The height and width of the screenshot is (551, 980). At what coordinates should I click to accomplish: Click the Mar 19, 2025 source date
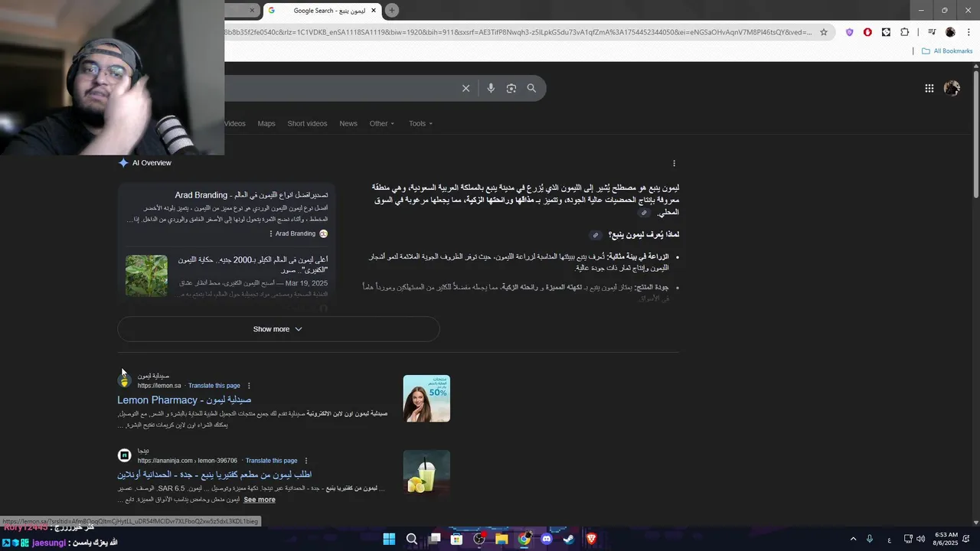tap(306, 283)
